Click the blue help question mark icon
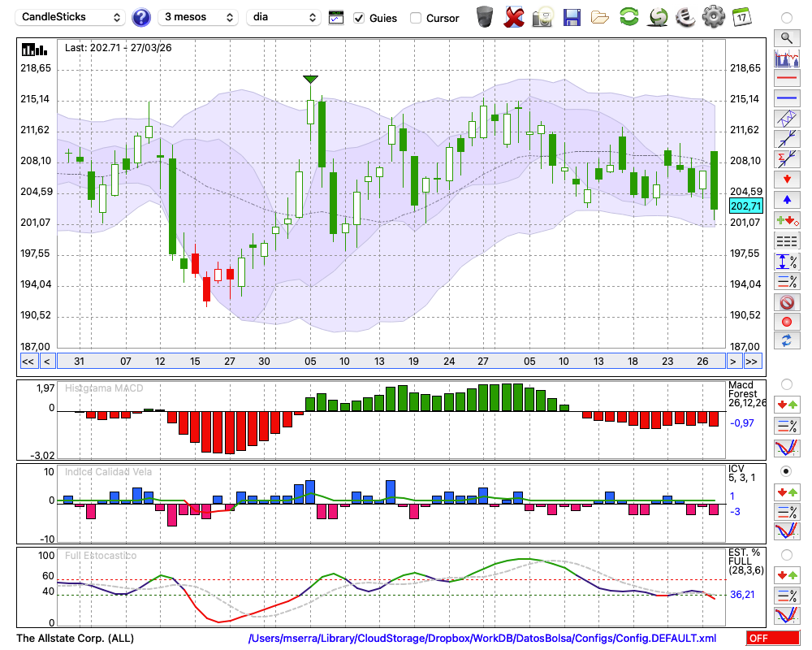Screen dimensions: 812x650 pos(140,18)
